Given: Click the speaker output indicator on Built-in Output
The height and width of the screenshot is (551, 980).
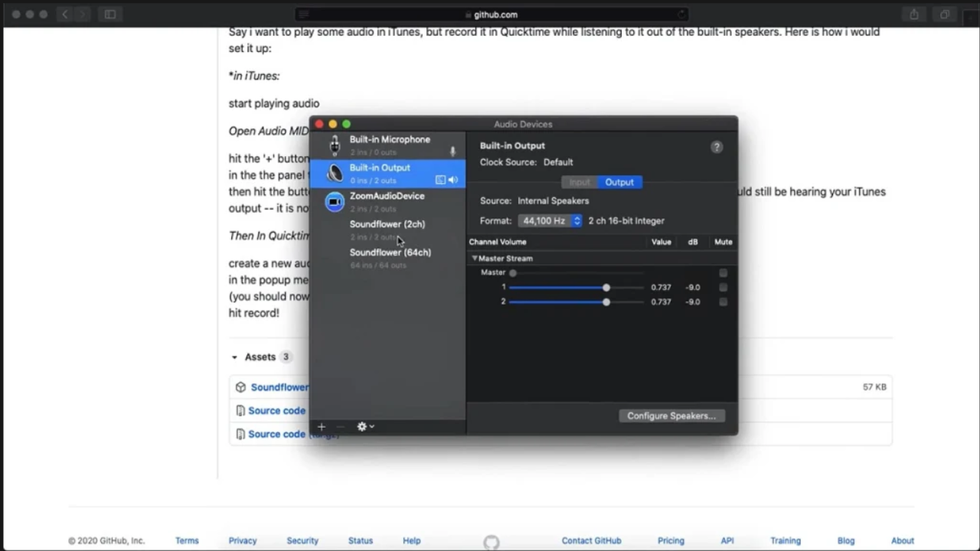Looking at the screenshot, I should (452, 180).
